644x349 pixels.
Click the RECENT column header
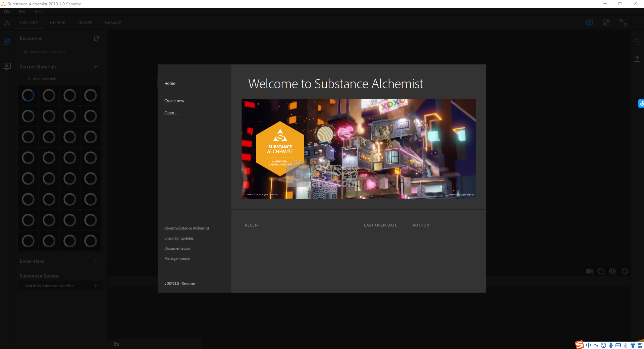point(253,225)
